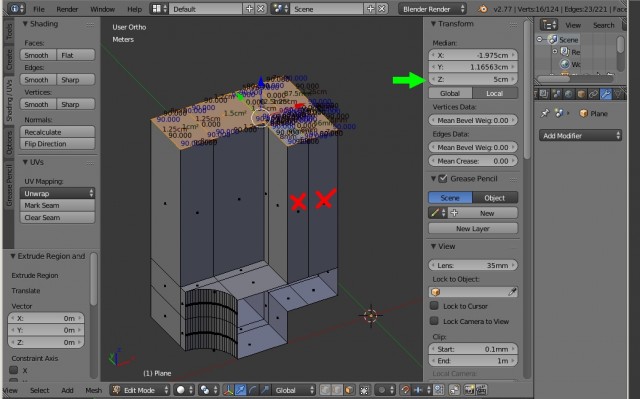This screenshot has height=399, width=640.
Task: Click the scene browse icon in header
Action: click(280, 9)
